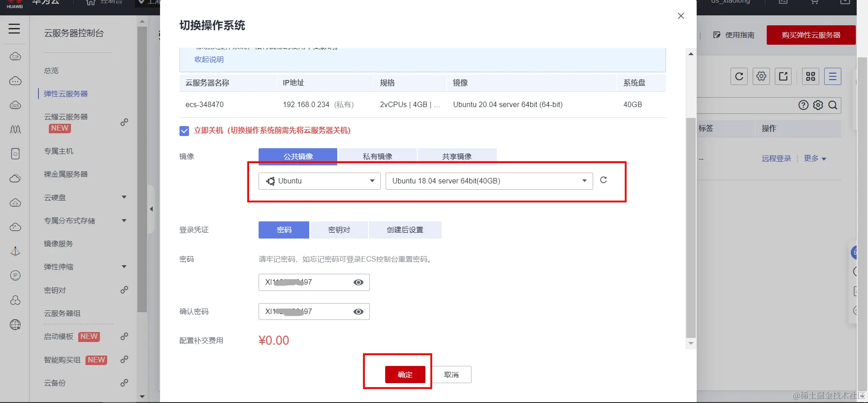Refresh the server list with the toolbar icon

coord(739,76)
